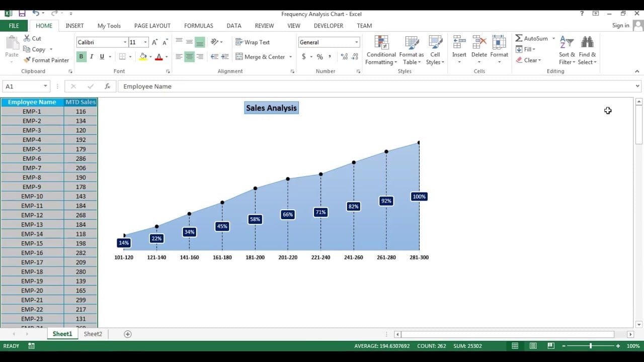Click the zoom slider handle
This screenshot has height=362, width=644.
pos(591,346)
